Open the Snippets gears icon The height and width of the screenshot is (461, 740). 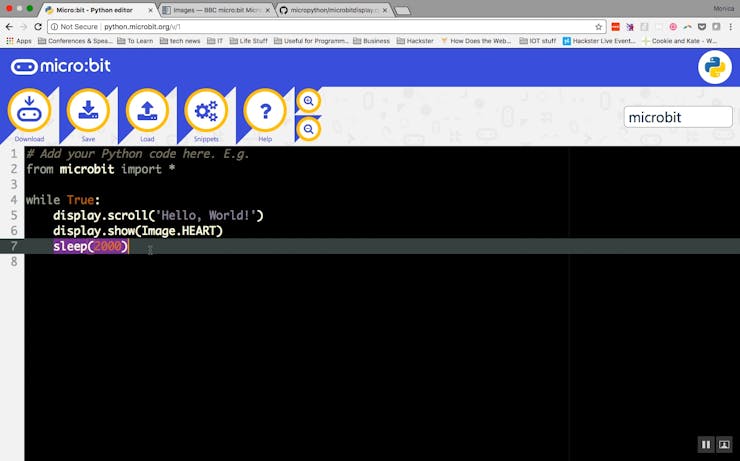206,110
